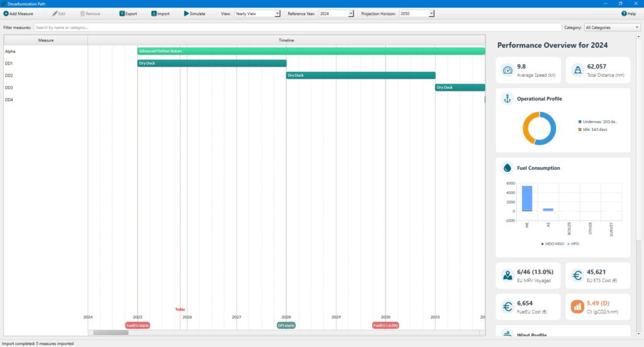Expand the All Categories filter dropdown
644x347 pixels.
pyautogui.click(x=636, y=28)
